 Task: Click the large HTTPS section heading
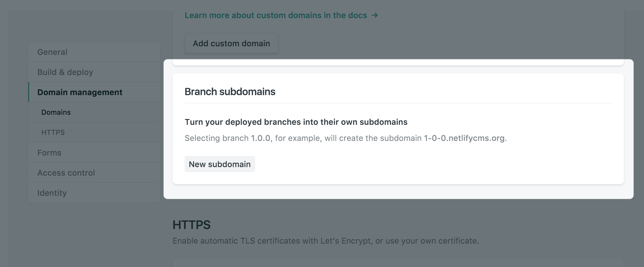click(x=191, y=225)
